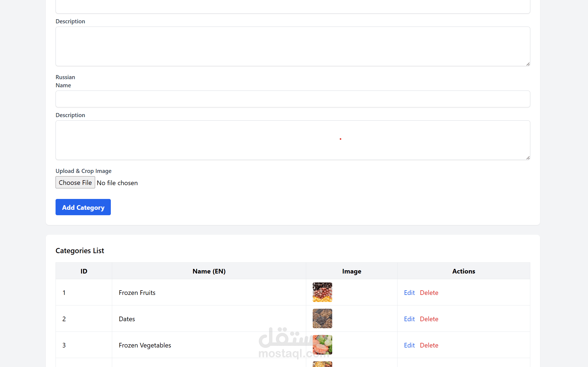Open the Frozen Fruits thumbnail image
This screenshot has width=588, height=367.
[x=322, y=292]
